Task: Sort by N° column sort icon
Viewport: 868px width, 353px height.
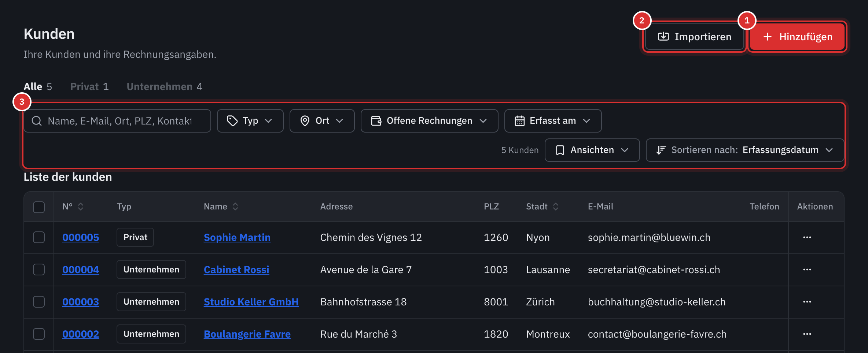Action: tap(81, 207)
